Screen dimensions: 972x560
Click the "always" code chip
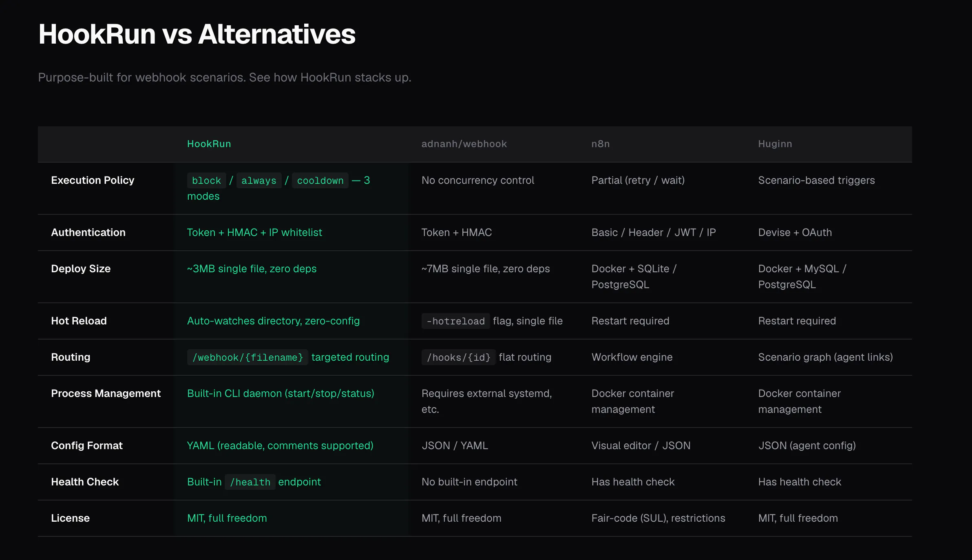tap(259, 181)
